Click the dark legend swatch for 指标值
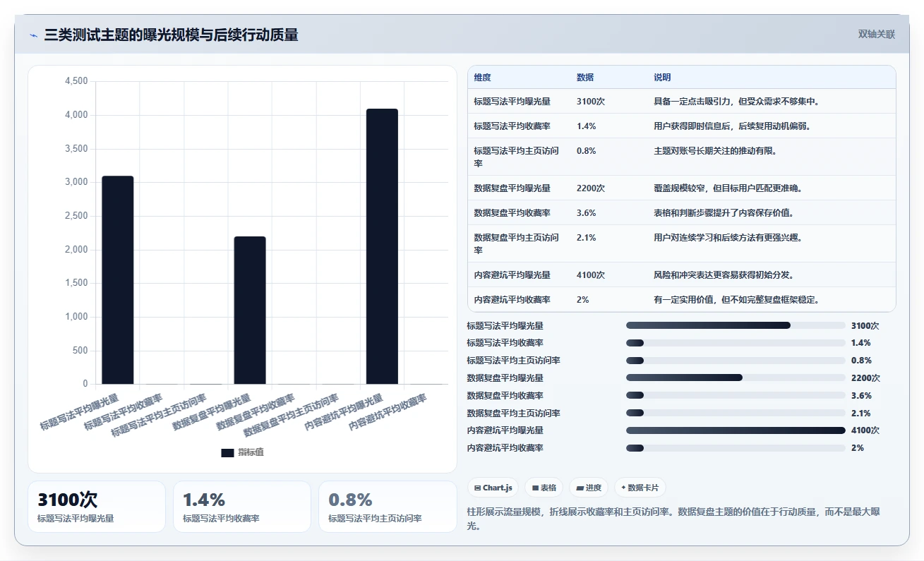The image size is (924, 561). point(227,452)
